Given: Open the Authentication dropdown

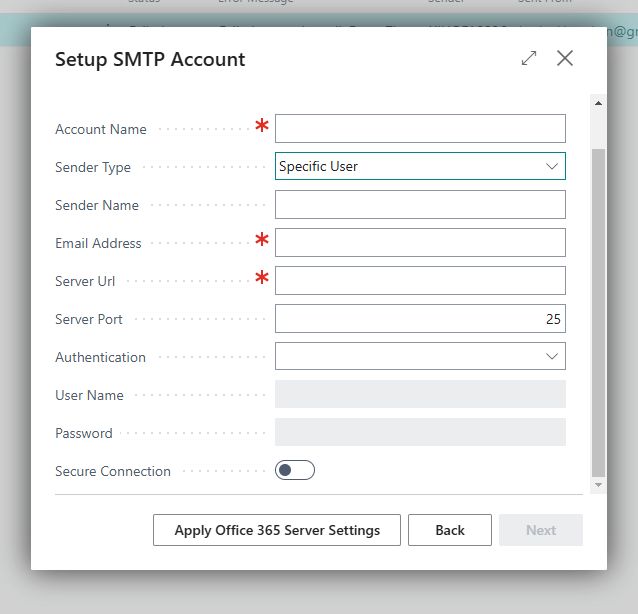Looking at the screenshot, I should [420, 356].
